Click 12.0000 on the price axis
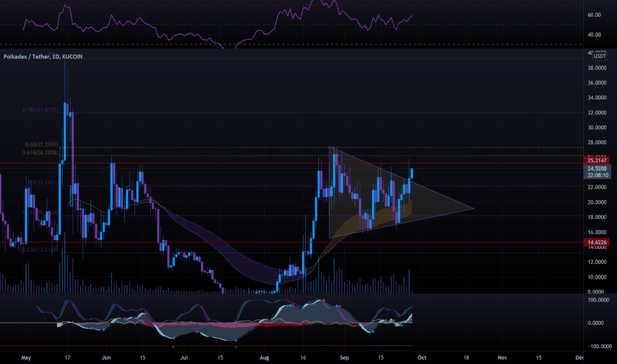 (x=597, y=262)
